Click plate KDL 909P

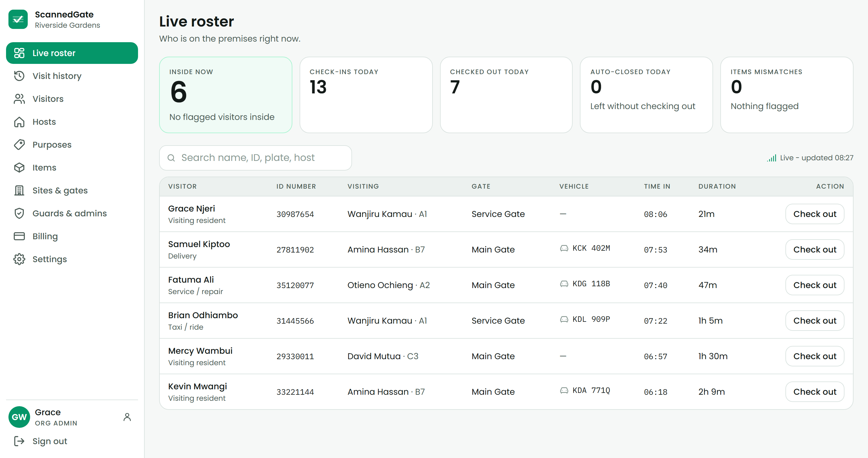click(591, 319)
